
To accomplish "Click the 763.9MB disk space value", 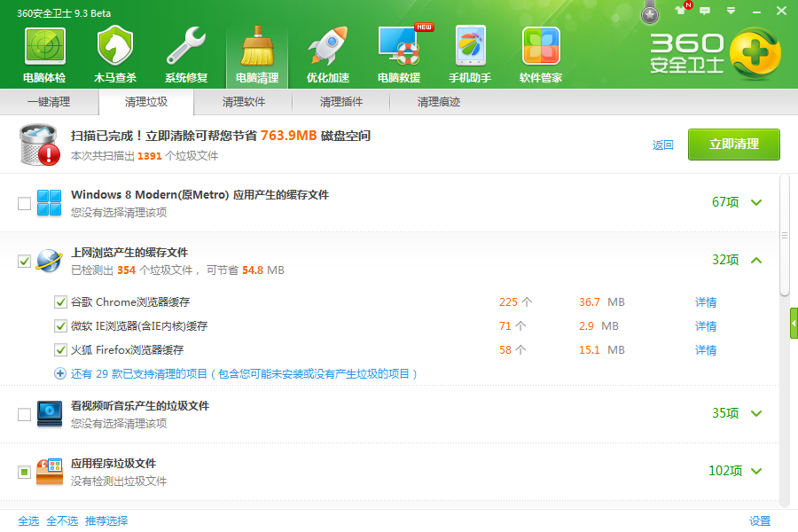I will (288, 136).
